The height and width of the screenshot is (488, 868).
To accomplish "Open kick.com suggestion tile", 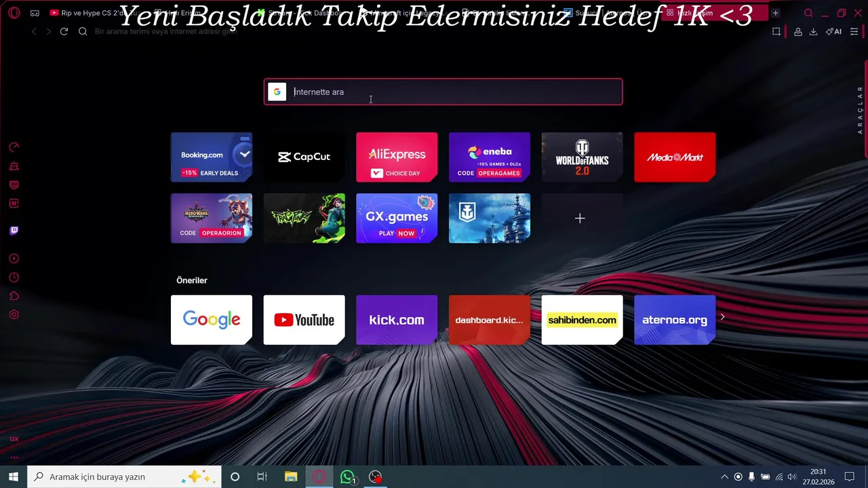I will (397, 319).
